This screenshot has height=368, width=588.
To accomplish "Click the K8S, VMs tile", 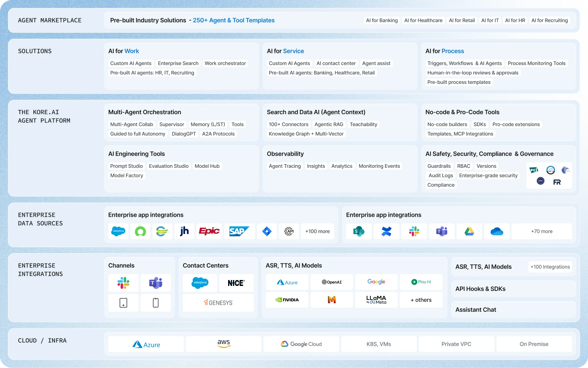I will pyautogui.click(x=379, y=344).
